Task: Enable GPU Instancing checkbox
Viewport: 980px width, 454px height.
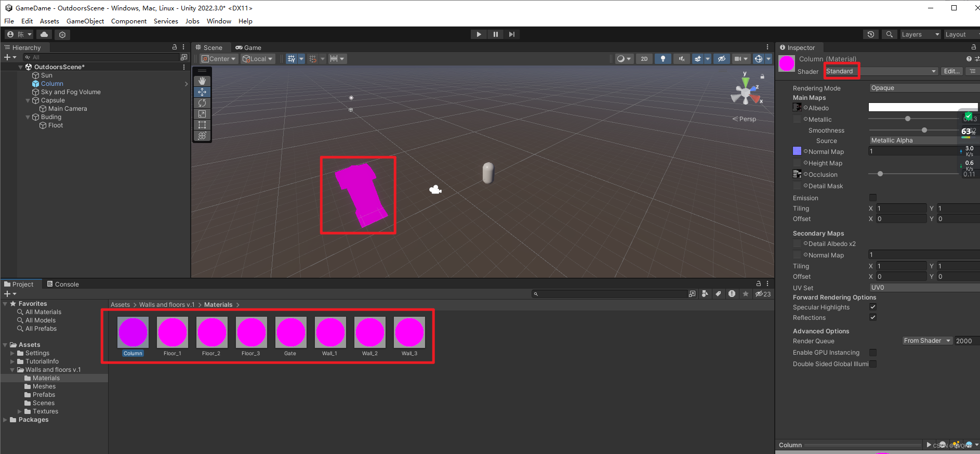Action: pyautogui.click(x=873, y=353)
